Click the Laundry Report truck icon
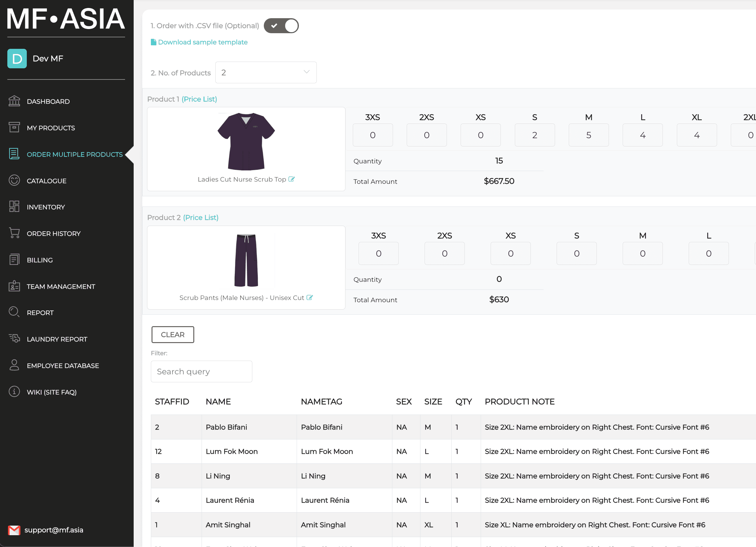The height and width of the screenshot is (547, 756). coord(14,339)
